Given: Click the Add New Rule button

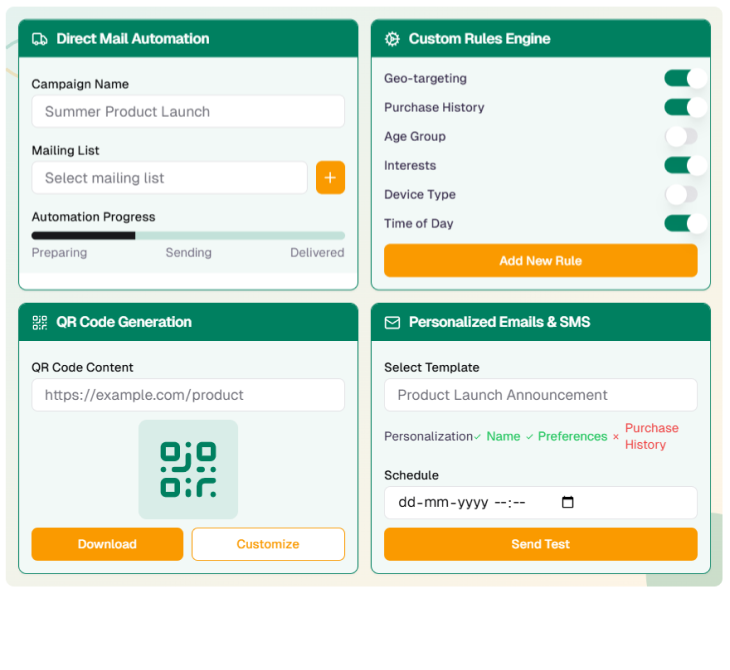Looking at the screenshot, I should pos(540,261).
